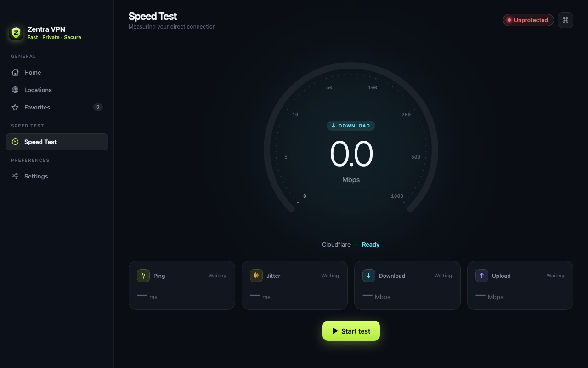Image resolution: width=588 pixels, height=368 pixels.
Task: Open the Home page
Action: pyautogui.click(x=57, y=72)
